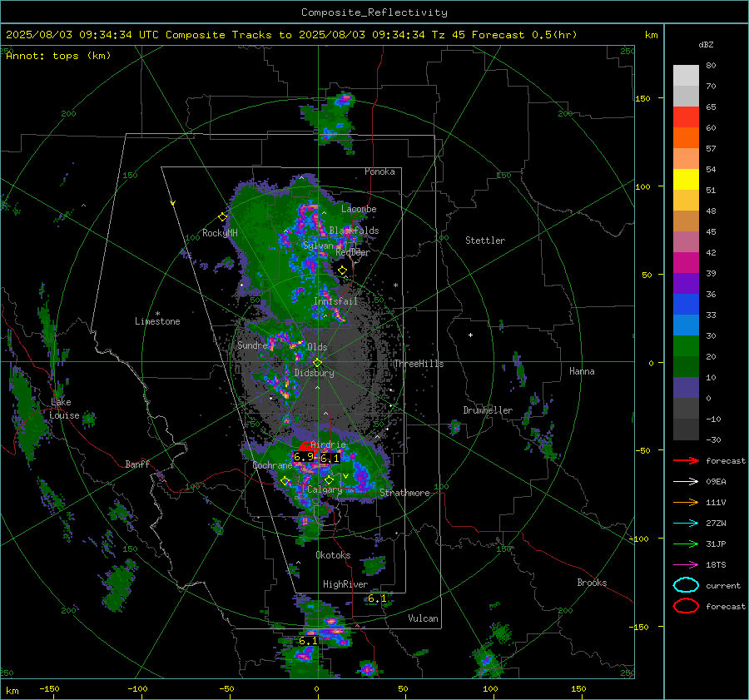Click the Ponoka city label
Screen dimensions: 749x700
379,171
